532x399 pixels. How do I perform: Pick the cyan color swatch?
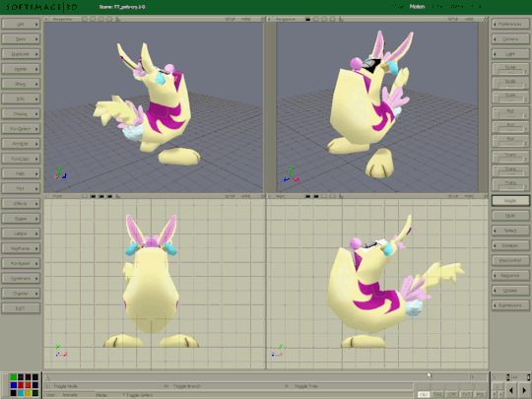click(21, 392)
